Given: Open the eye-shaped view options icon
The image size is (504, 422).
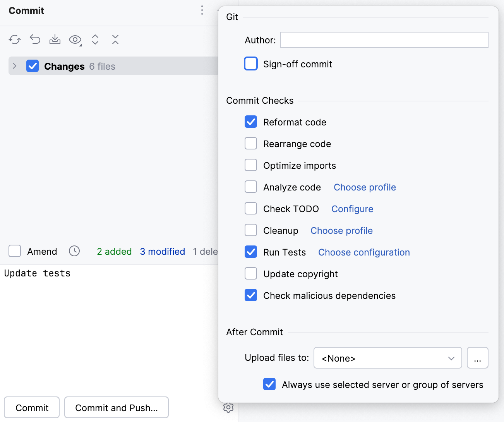Looking at the screenshot, I should click(75, 39).
